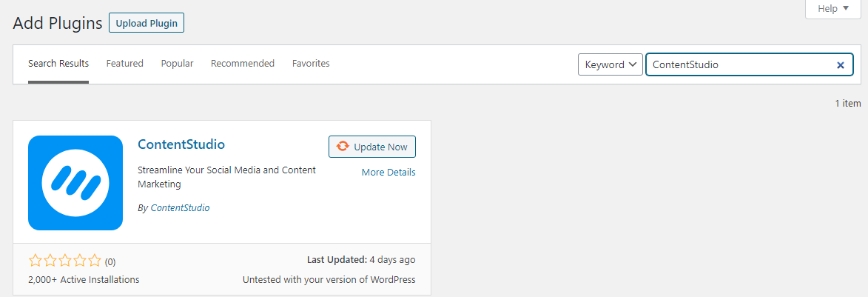Click the Help triangle arrow
868x297 pixels.
click(x=845, y=8)
